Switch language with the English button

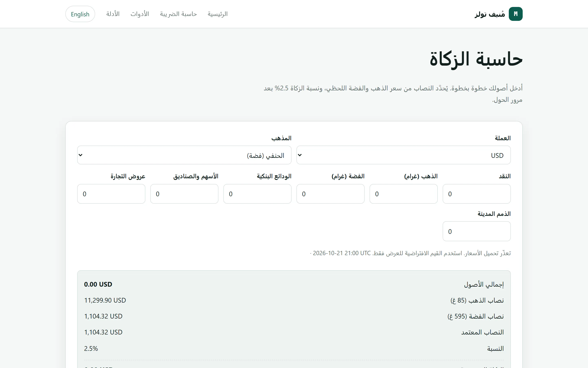(x=80, y=14)
